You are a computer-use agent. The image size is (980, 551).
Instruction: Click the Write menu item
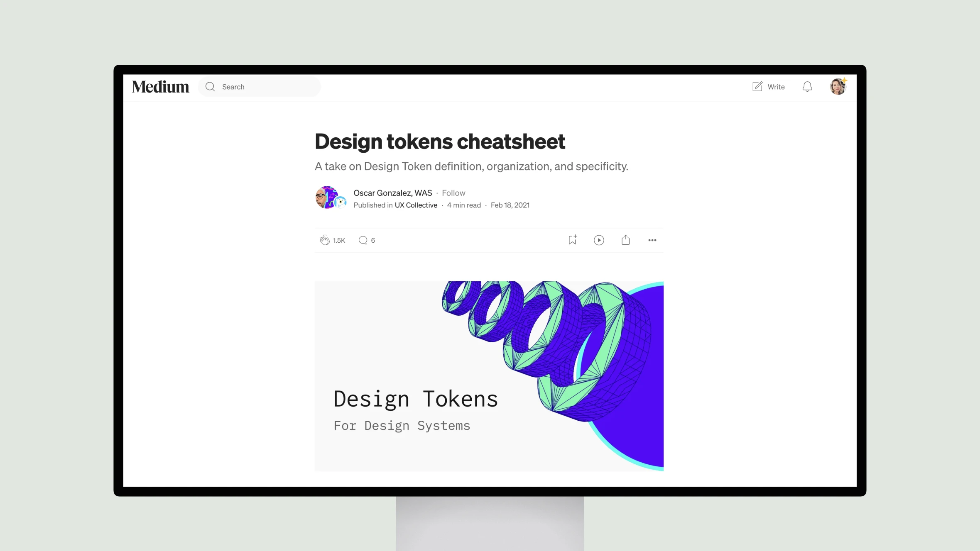[768, 86]
